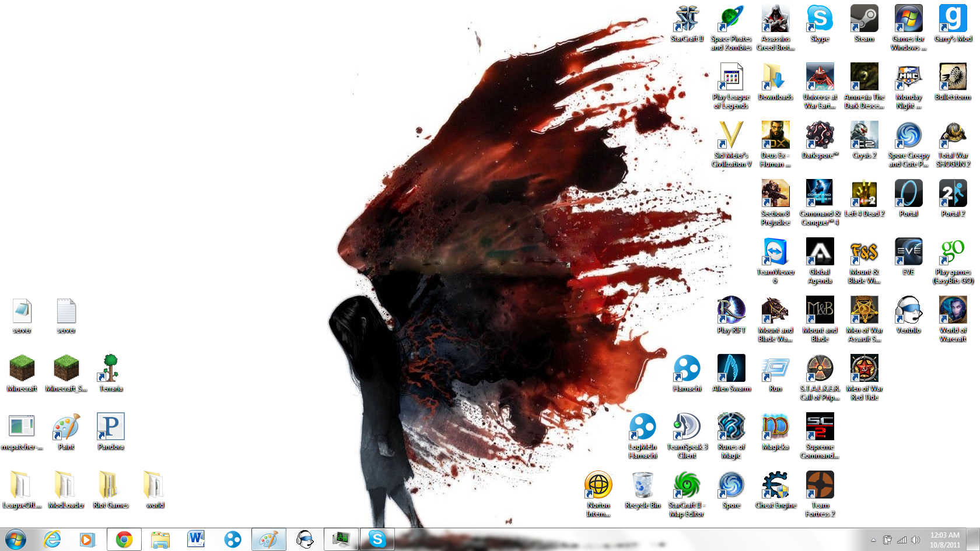Click the Windows Start button

pyautogui.click(x=15, y=539)
